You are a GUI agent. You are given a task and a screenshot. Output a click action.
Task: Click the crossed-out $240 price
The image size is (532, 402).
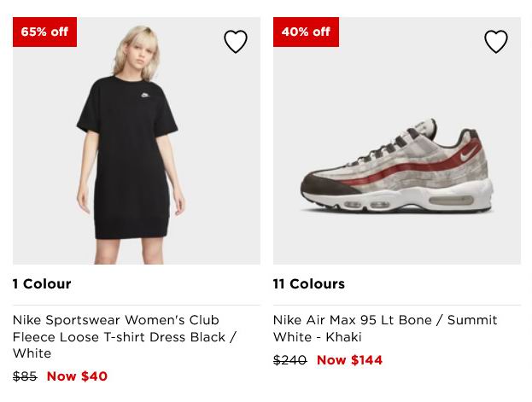coord(289,360)
